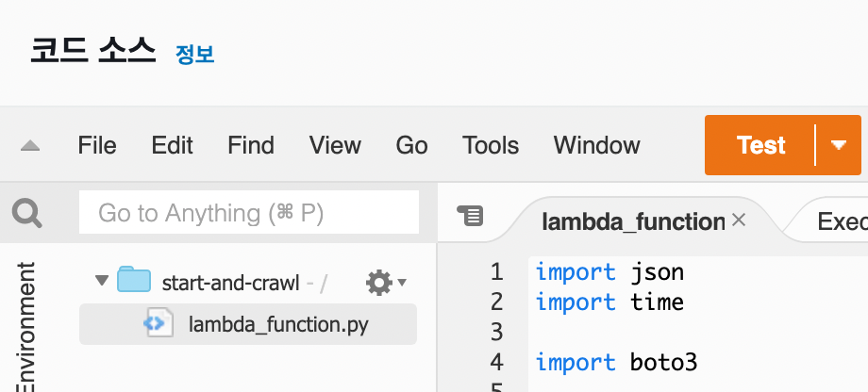
Task: Click the search magnifier icon
Action: (26, 214)
